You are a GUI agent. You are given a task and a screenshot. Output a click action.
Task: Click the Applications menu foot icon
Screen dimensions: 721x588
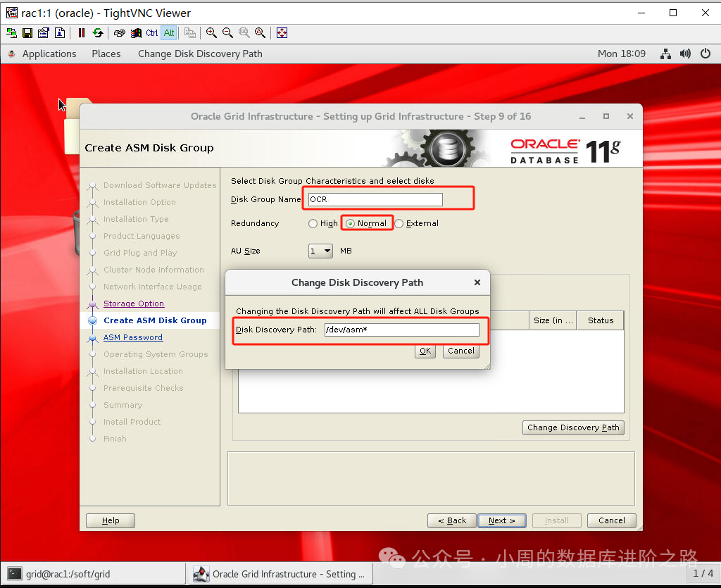(x=12, y=54)
